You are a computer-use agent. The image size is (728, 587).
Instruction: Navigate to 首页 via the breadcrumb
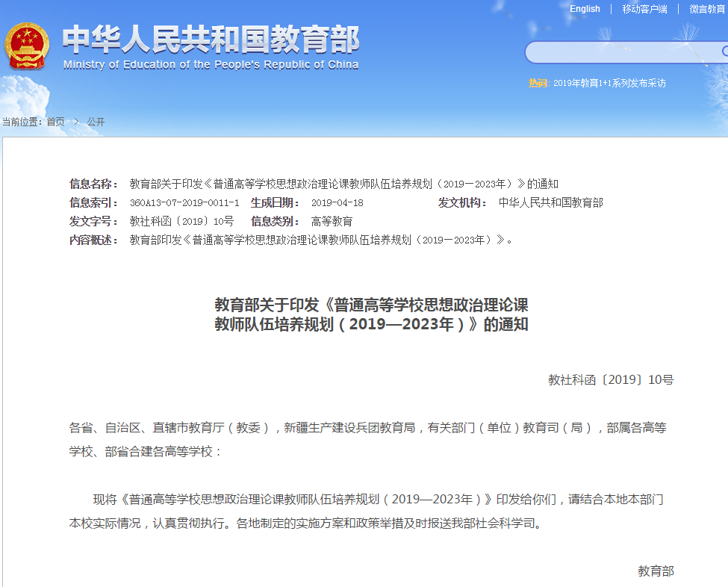tap(56, 121)
